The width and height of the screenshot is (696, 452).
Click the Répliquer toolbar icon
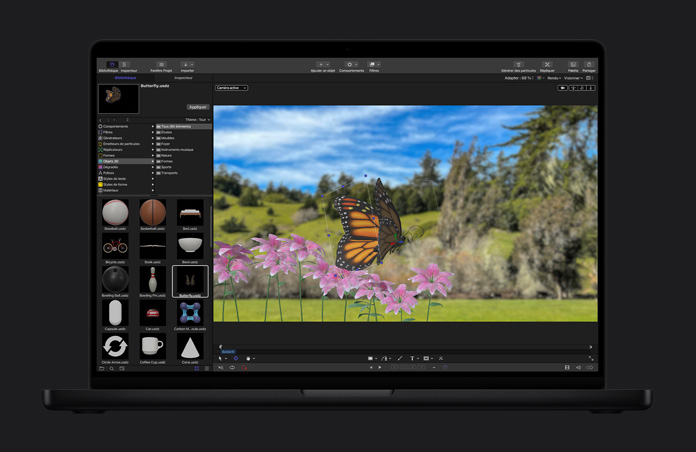pos(547,65)
